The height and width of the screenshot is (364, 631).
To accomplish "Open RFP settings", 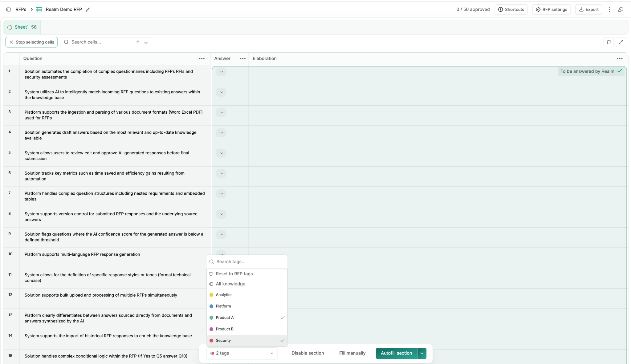I will tap(551, 10).
